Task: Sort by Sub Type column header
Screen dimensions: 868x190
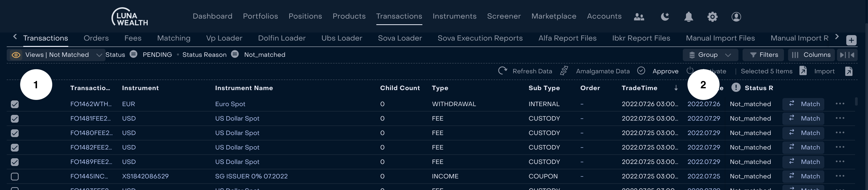Action: click(x=544, y=88)
